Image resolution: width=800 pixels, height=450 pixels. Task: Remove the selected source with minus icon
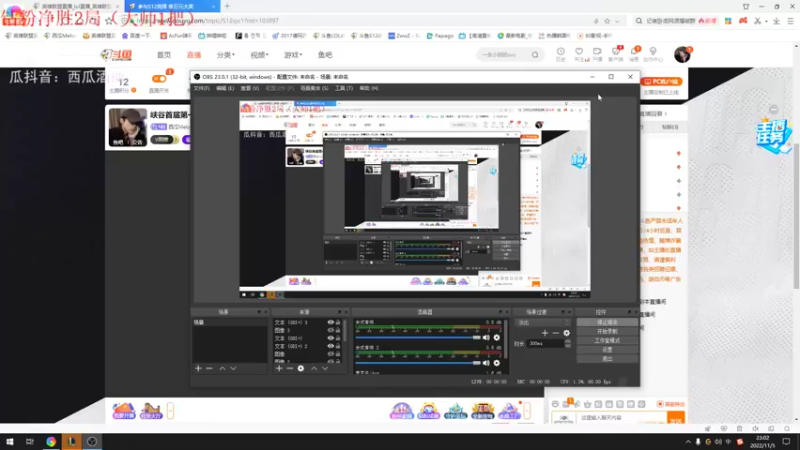pos(289,368)
